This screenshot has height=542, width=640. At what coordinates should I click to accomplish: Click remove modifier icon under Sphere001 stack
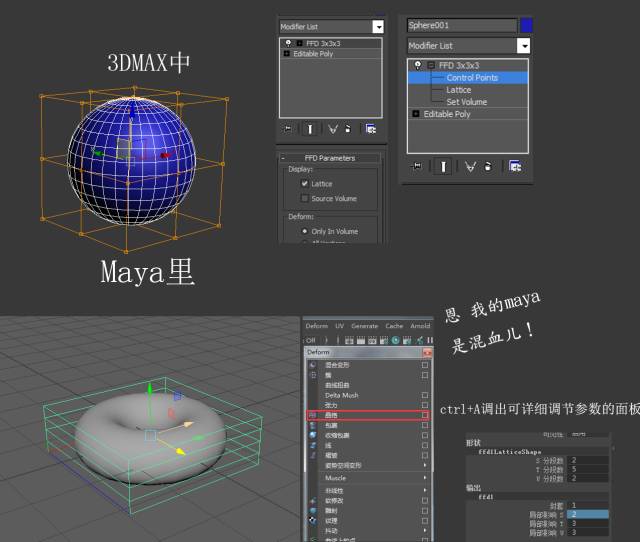[x=488, y=167]
